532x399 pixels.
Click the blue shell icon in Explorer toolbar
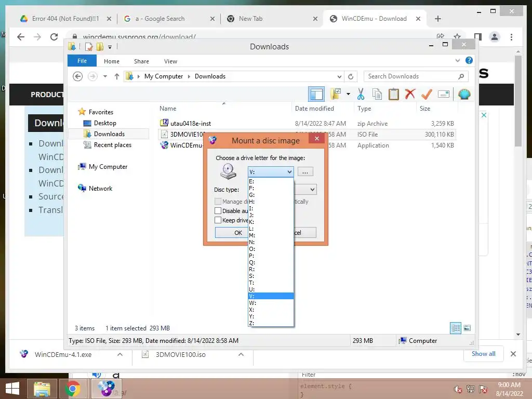coord(464,94)
